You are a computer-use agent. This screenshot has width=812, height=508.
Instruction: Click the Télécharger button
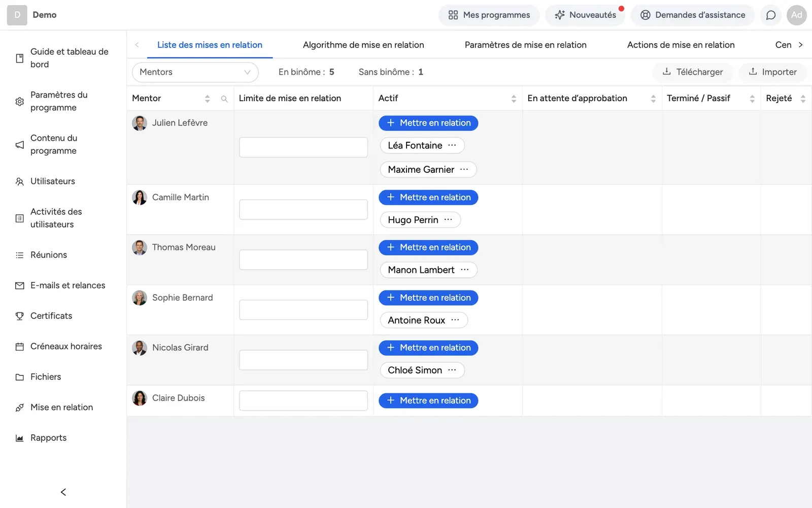tap(693, 72)
